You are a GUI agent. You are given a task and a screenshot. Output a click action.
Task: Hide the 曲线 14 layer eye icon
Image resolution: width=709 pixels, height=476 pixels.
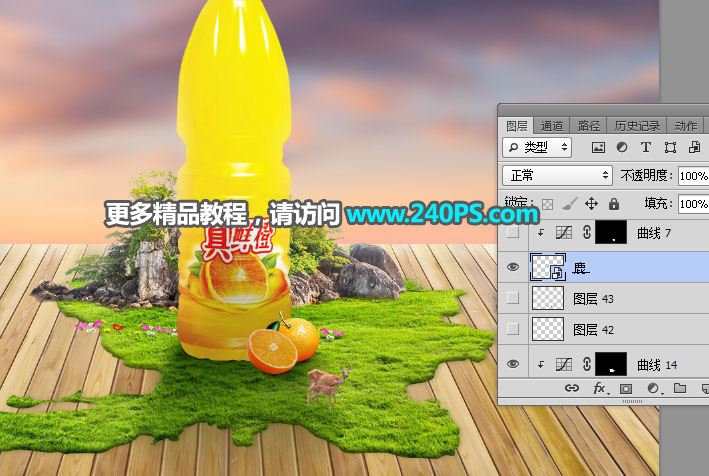513,364
